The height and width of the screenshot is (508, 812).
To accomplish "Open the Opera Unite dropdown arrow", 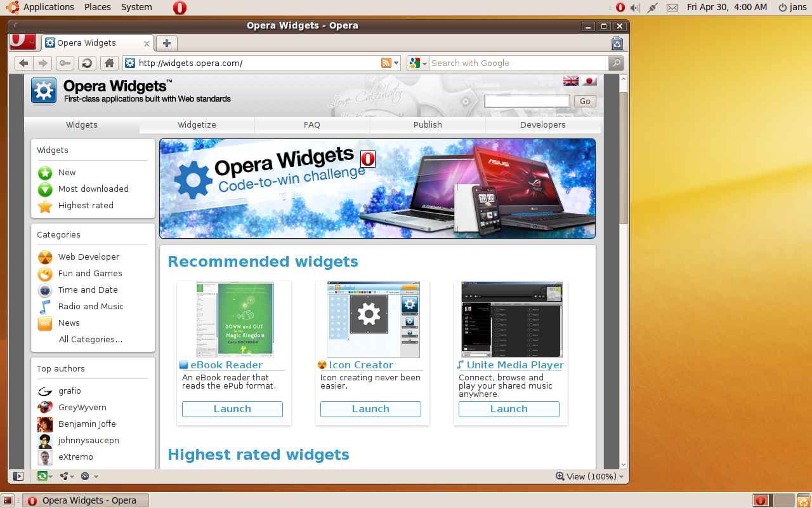I will pos(72,476).
